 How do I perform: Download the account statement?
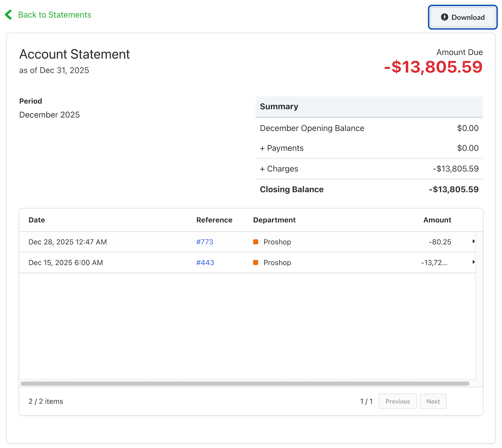(463, 17)
